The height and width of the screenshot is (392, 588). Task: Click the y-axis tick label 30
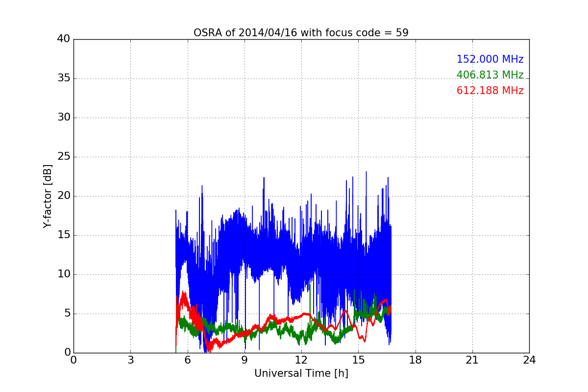[x=64, y=118]
